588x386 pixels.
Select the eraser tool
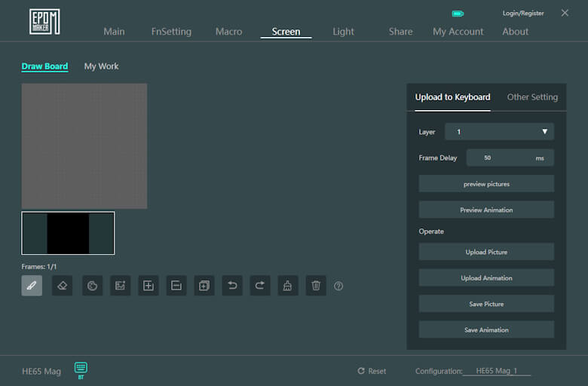pos(62,286)
